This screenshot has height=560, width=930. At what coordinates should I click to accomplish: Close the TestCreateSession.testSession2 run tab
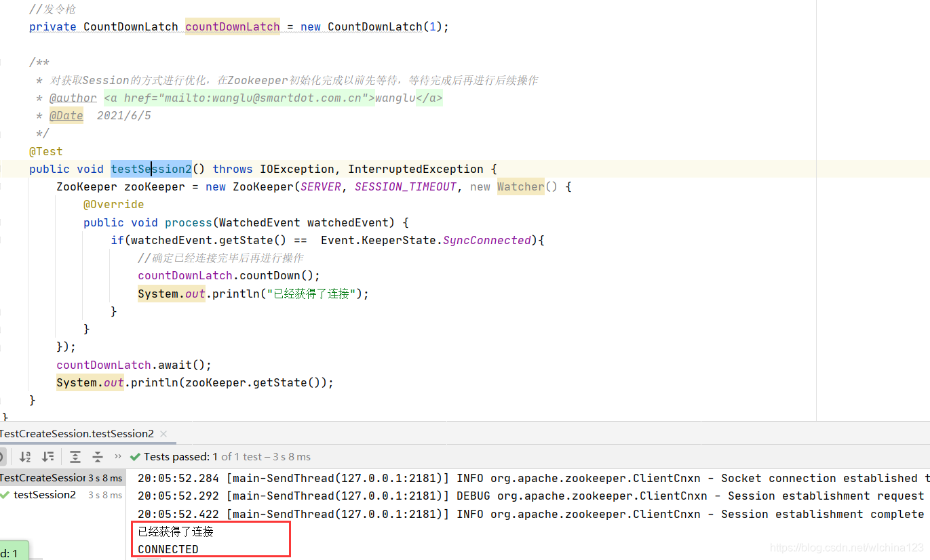[x=163, y=434]
